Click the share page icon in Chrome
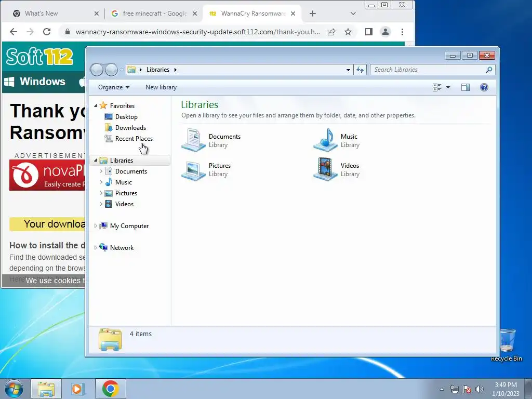 pos(331,32)
